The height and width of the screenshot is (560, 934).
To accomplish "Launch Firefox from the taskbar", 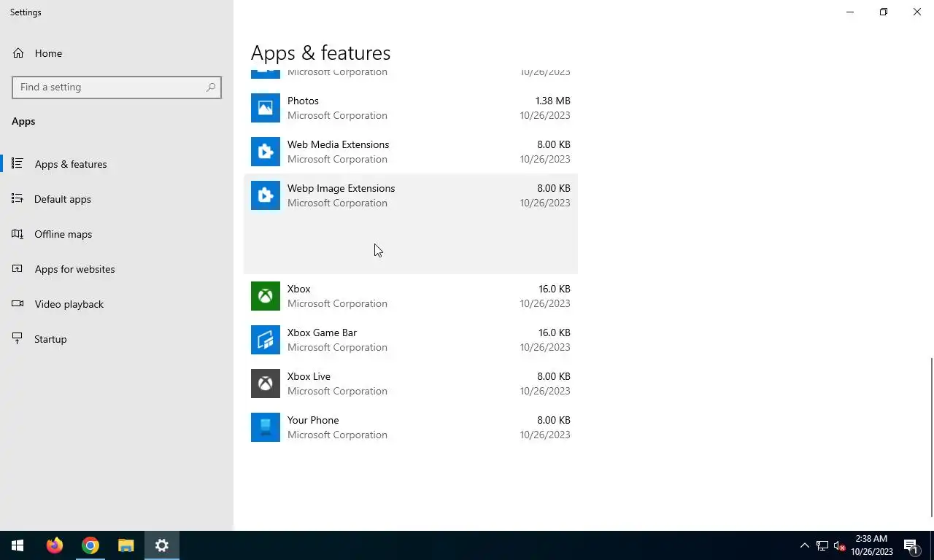I will tap(55, 545).
